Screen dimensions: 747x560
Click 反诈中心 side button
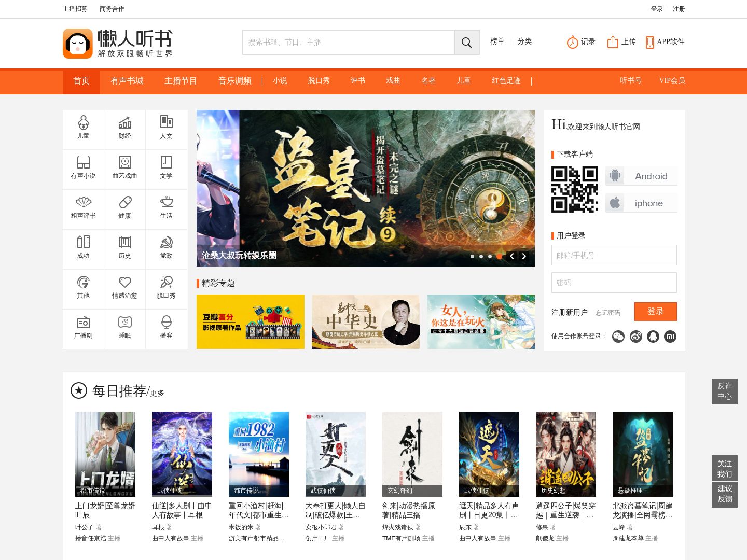point(725,391)
